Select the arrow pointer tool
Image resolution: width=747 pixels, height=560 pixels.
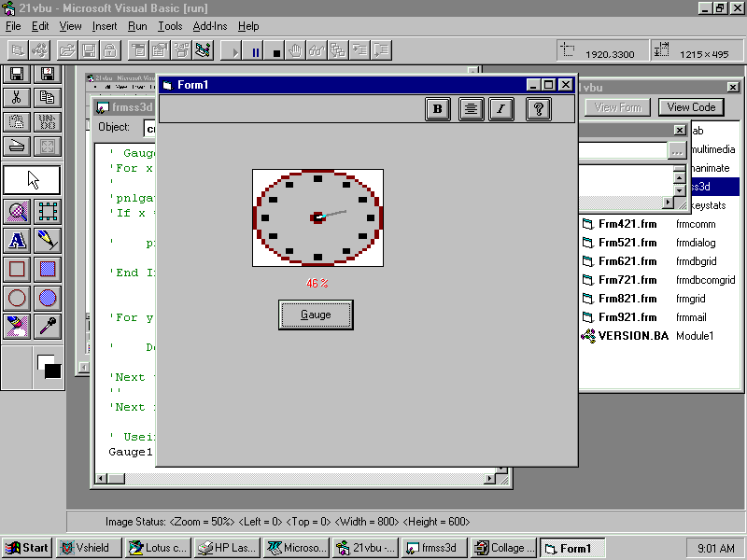[x=33, y=179]
